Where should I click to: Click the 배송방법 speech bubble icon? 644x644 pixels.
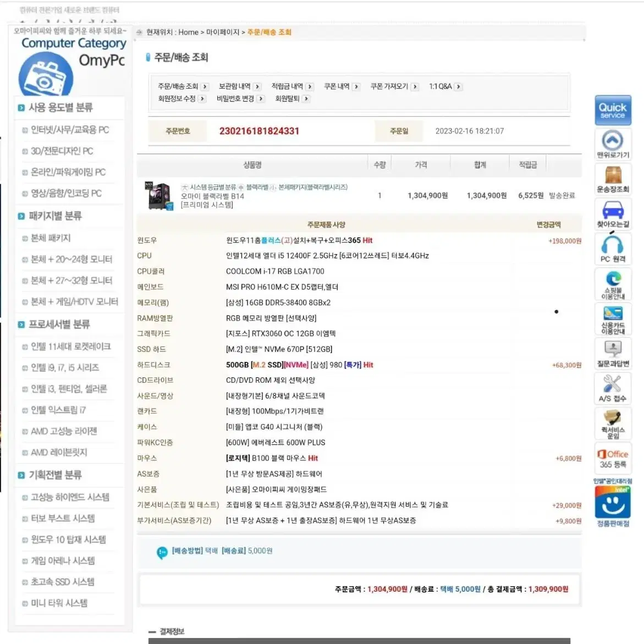pyautogui.click(x=162, y=553)
